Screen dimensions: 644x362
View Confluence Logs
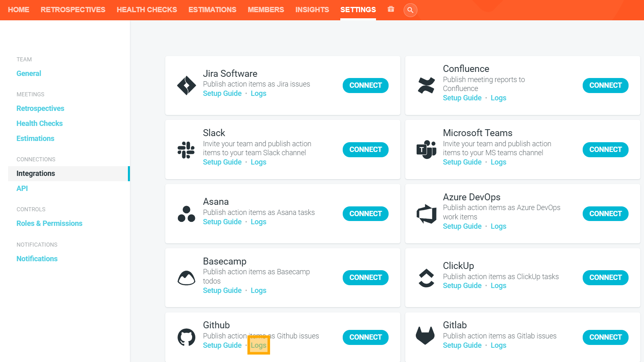tap(498, 98)
